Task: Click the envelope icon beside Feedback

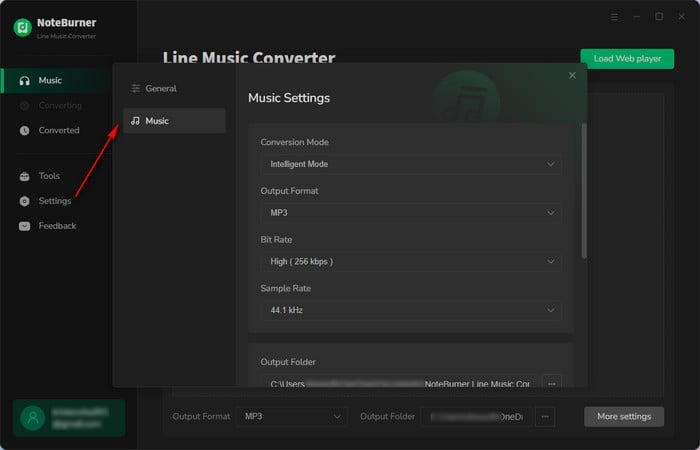Action: (x=25, y=226)
